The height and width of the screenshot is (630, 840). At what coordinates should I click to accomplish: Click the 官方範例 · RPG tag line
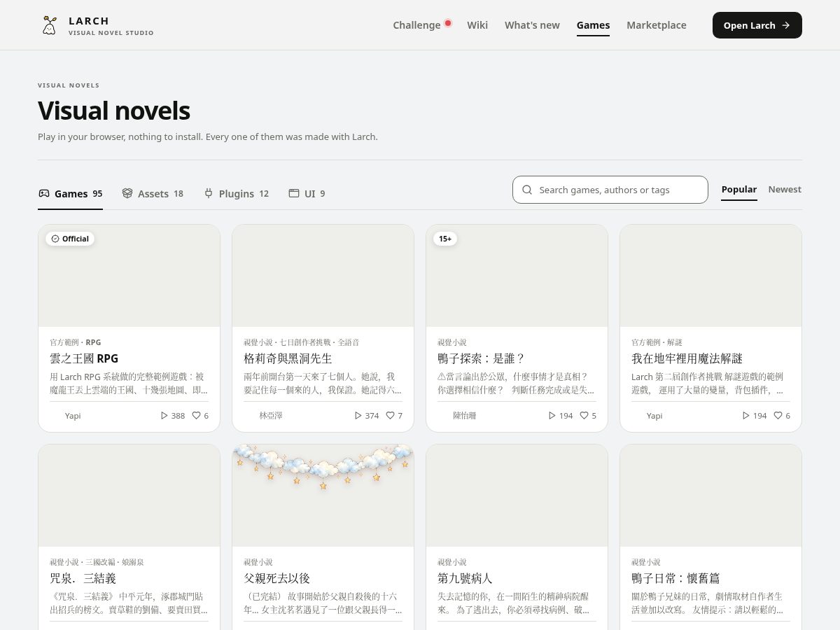coord(76,342)
